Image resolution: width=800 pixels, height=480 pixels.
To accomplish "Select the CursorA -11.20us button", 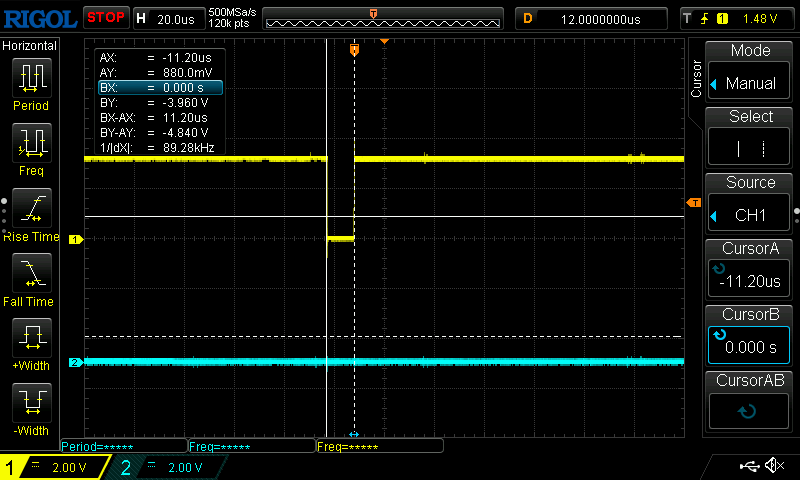I will pos(750,269).
